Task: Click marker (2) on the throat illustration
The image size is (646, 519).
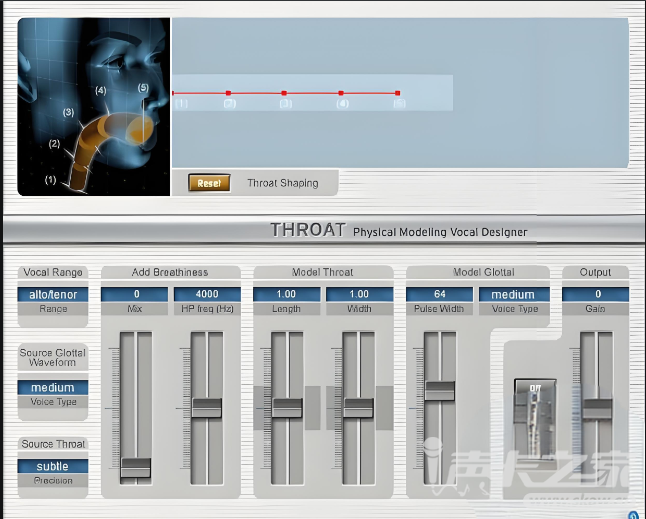Action: 54,143
